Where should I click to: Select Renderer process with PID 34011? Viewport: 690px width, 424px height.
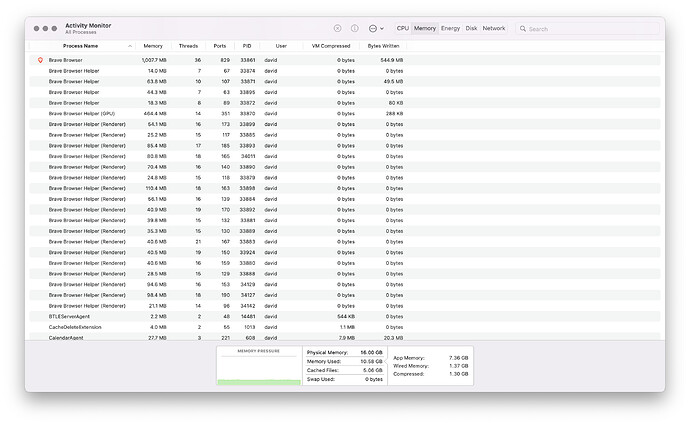(345, 156)
